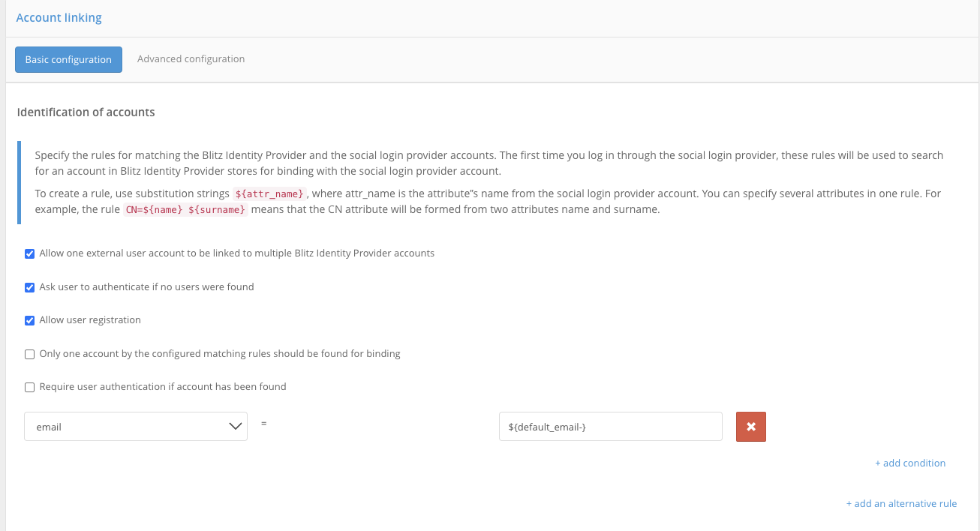The image size is (980, 531).
Task: Edit the ${default_email-} value field
Action: (611, 426)
